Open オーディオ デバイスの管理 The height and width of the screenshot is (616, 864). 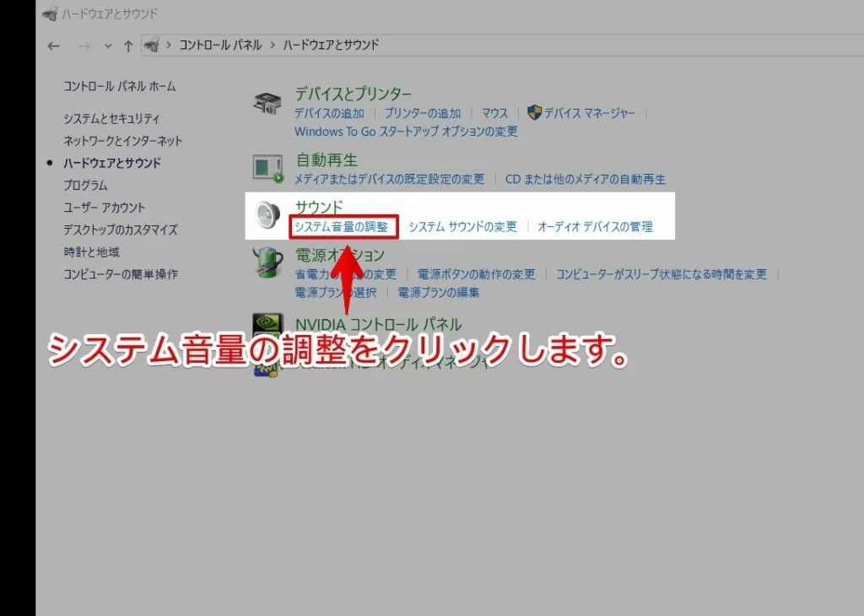(593, 226)
